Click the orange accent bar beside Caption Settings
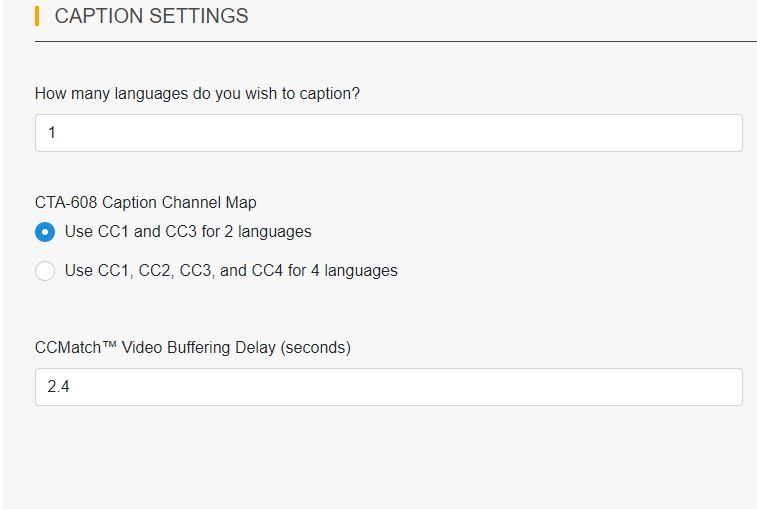This screenshot has width=757, height=509. click(37, 16)
